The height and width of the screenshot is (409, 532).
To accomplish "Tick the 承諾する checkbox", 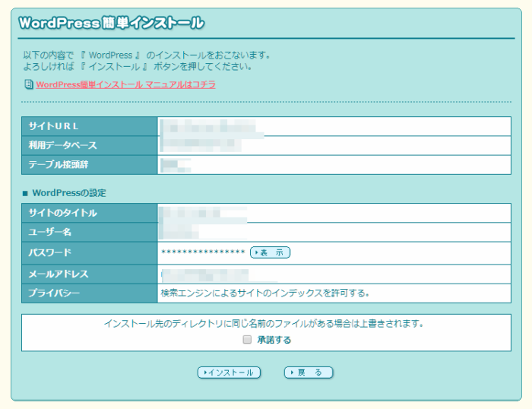I will [x=247, y=340].
